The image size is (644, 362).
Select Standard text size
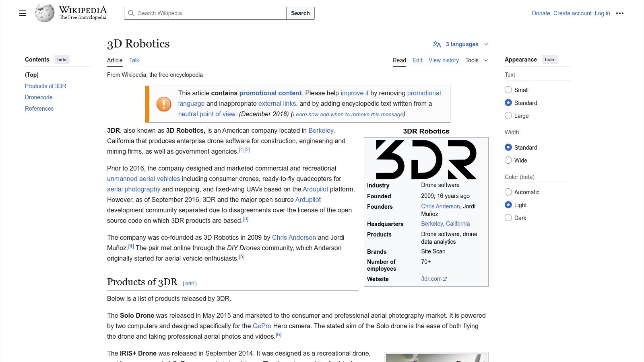pos(508,103)
